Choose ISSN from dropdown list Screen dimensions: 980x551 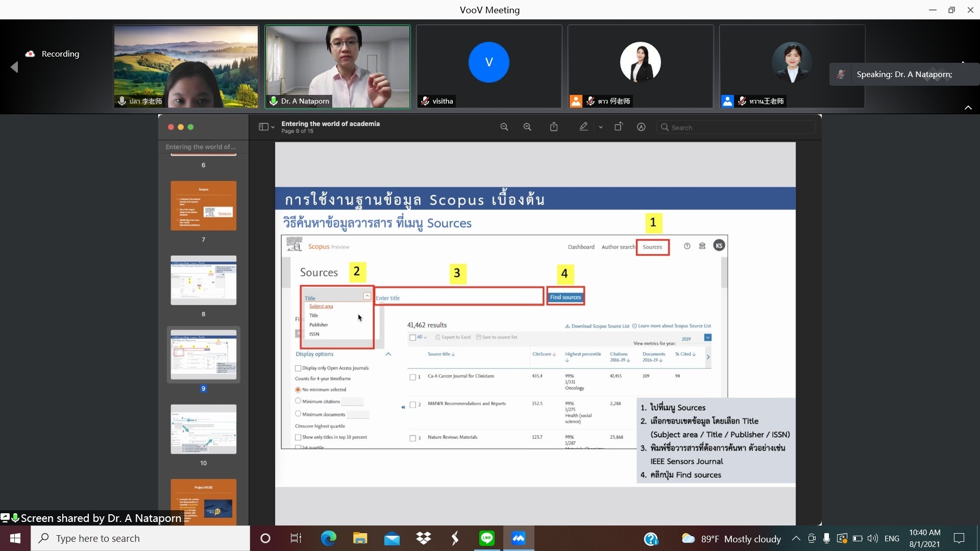314,334
